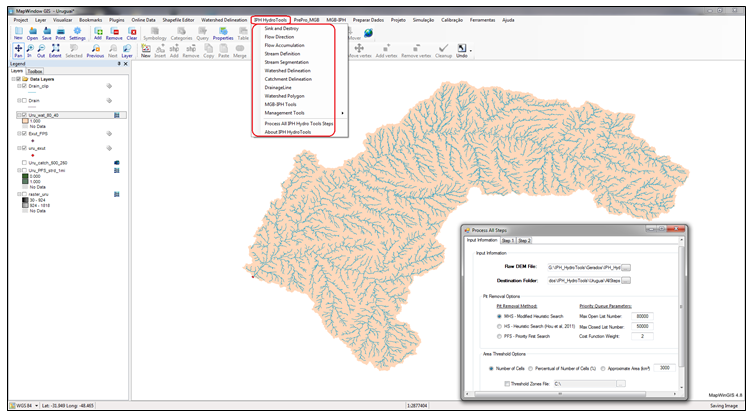The width and height of the screenshot is (756, 418).
Task: Click the Print toolbar icon
Action: click(60, 33)
